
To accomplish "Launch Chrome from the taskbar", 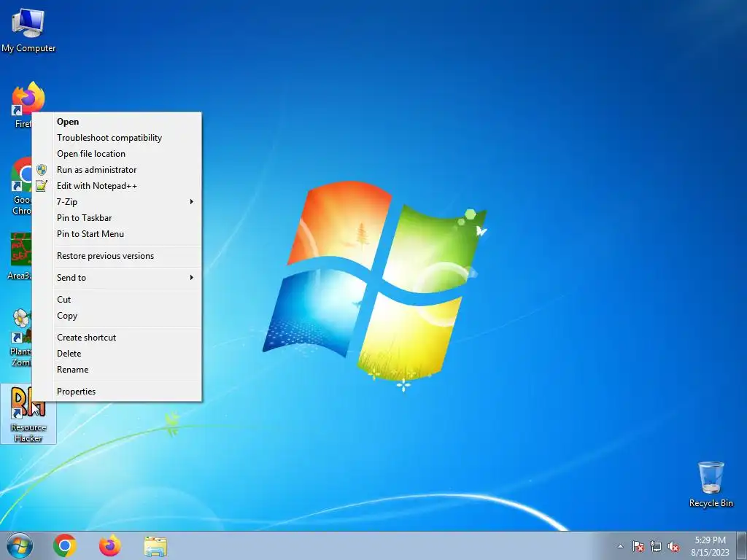I will [65, 545].
